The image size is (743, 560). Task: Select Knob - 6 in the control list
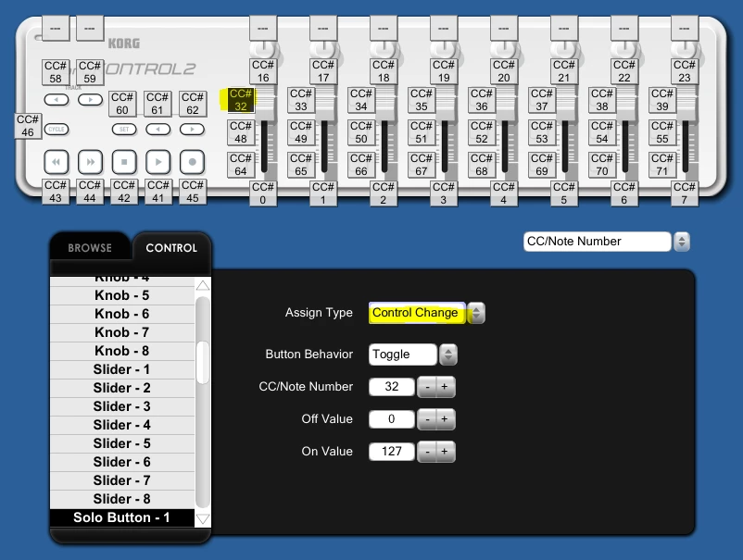coord(122,314)
